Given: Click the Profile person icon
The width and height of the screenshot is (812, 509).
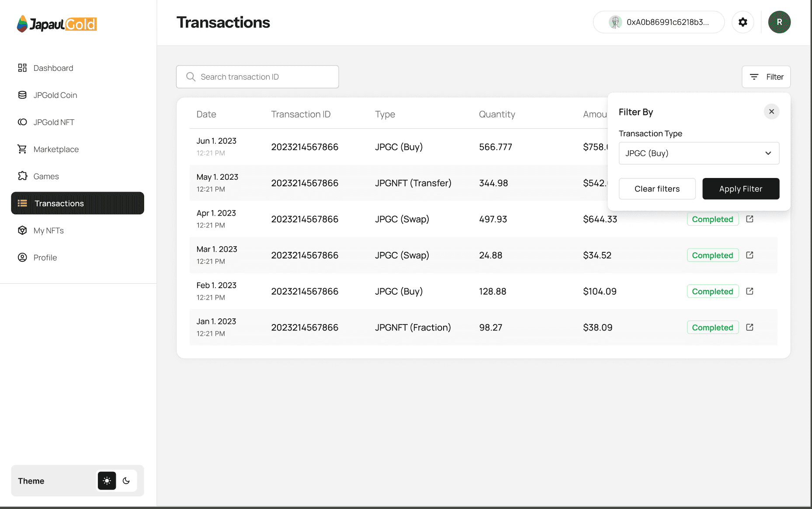Looking at the screenshot, I should 22,258.
